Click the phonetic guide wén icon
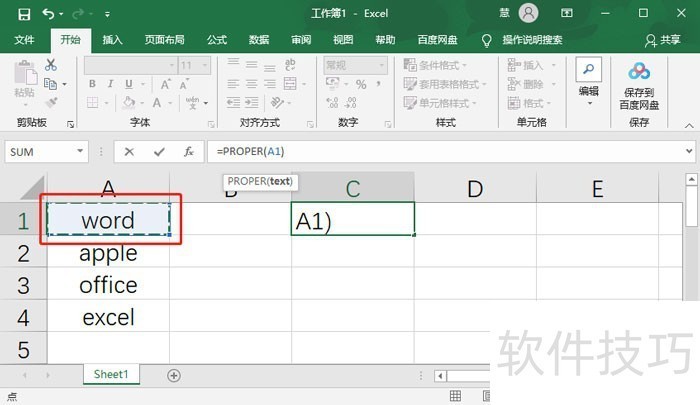The image size is (700, 405). coord(192,103)
